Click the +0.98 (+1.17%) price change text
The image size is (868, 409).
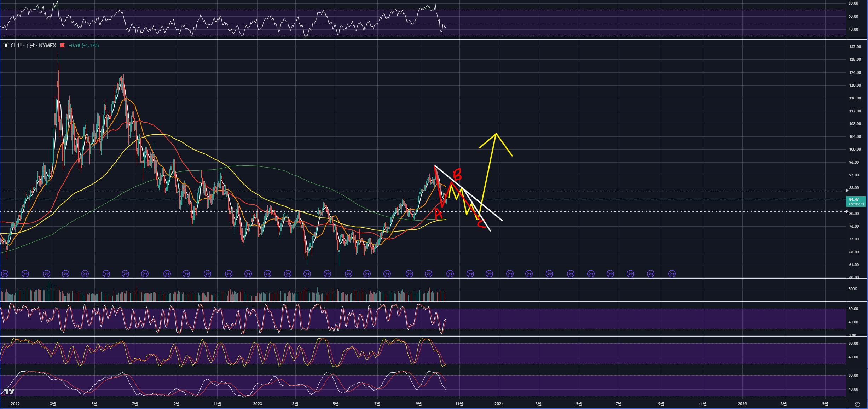[84, 46]
